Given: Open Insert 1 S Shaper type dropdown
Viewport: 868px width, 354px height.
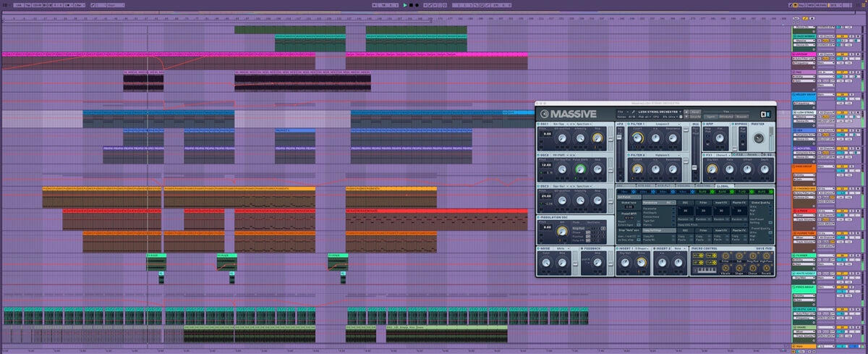Looking at the screenshot, I should [642, 248].
